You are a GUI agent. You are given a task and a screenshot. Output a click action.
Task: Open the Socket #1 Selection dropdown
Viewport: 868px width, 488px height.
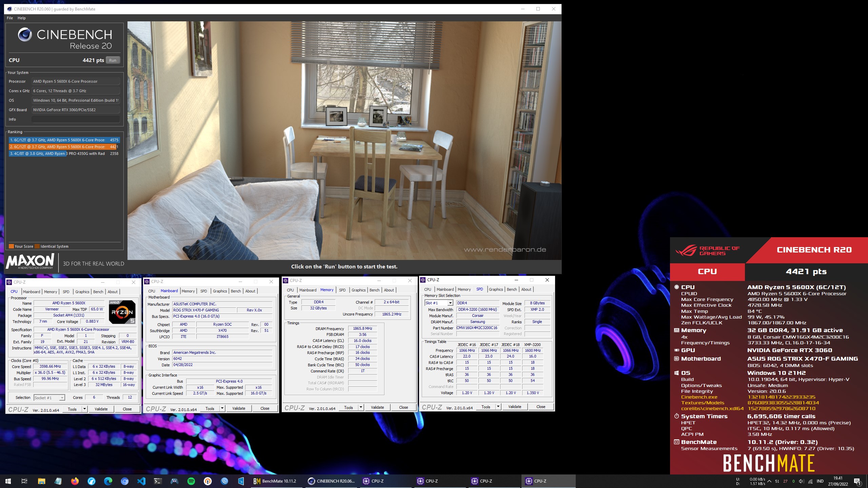49,398
